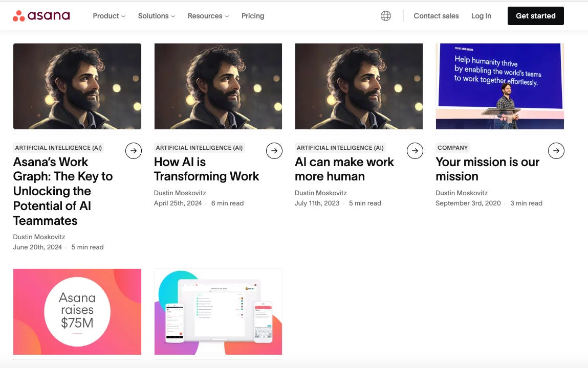Click Contact sales link
Viewport: 588px width, 368px height.
tap(436, 16)
